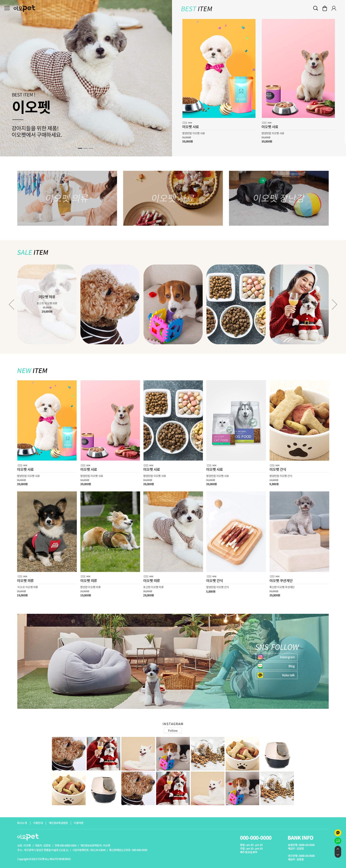Viewport: 346px width, 868px height.
Task: Click the user account icon
Action: coord(334,8)
